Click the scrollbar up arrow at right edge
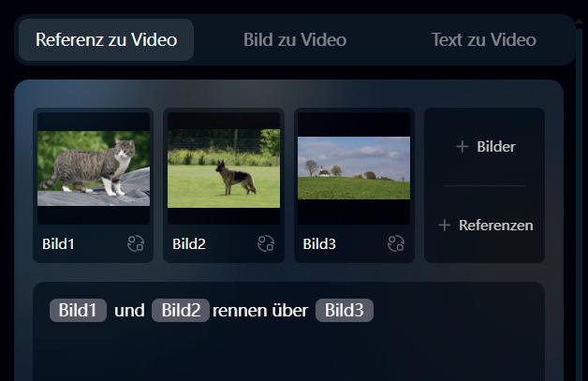The height and width of the screenshot is (381, 588). [x=580, y=22]
